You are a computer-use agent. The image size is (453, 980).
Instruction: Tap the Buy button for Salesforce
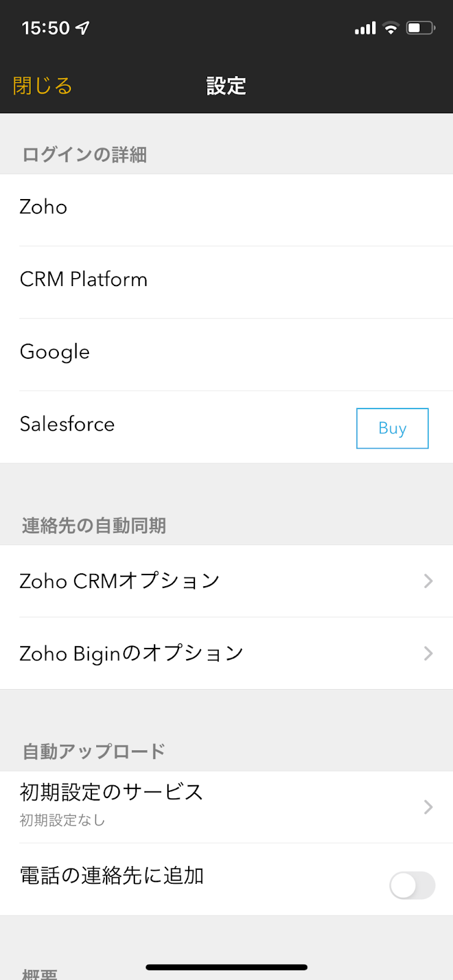[392, 428]
